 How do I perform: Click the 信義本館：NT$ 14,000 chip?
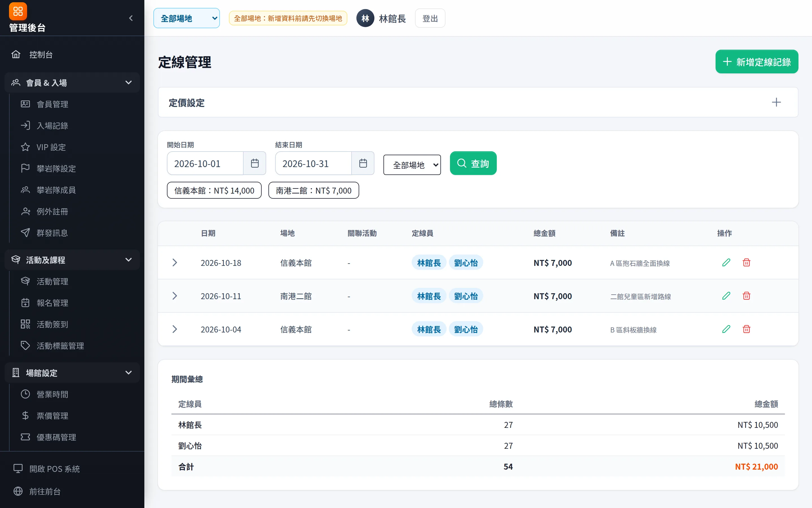214,191
